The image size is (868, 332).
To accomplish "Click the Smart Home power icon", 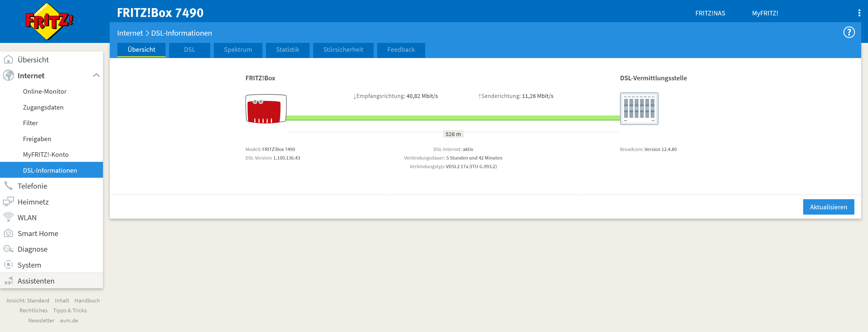I will point(8,233).
